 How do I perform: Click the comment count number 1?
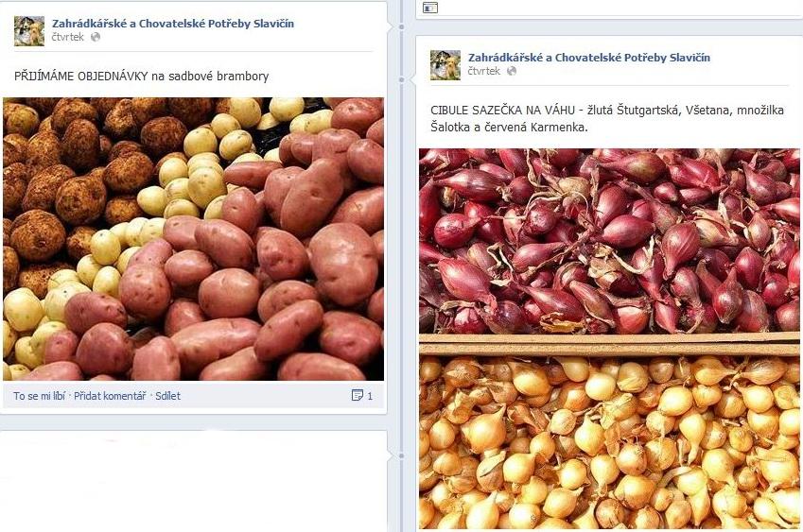[x=370, y=396]
